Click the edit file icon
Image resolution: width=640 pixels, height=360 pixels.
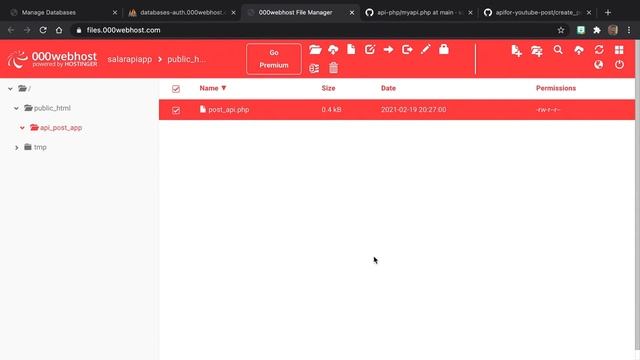click(x=370, y=49)
